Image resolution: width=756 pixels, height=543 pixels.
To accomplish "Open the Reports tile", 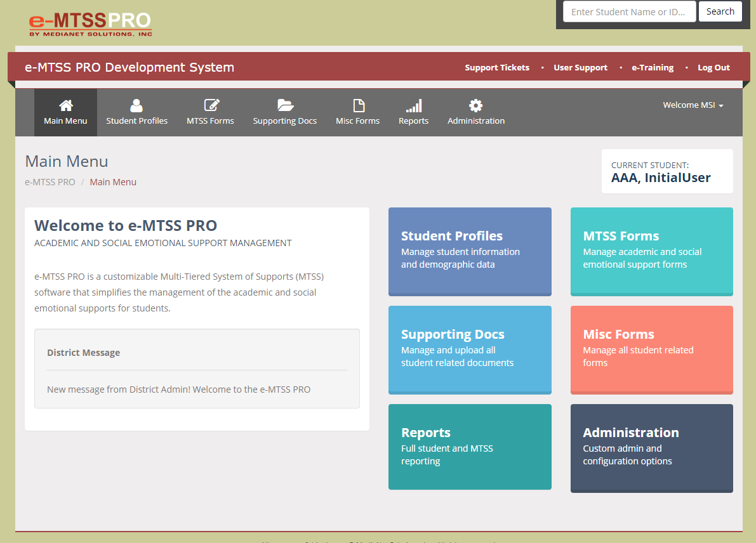I will click(x=470, y=447).
